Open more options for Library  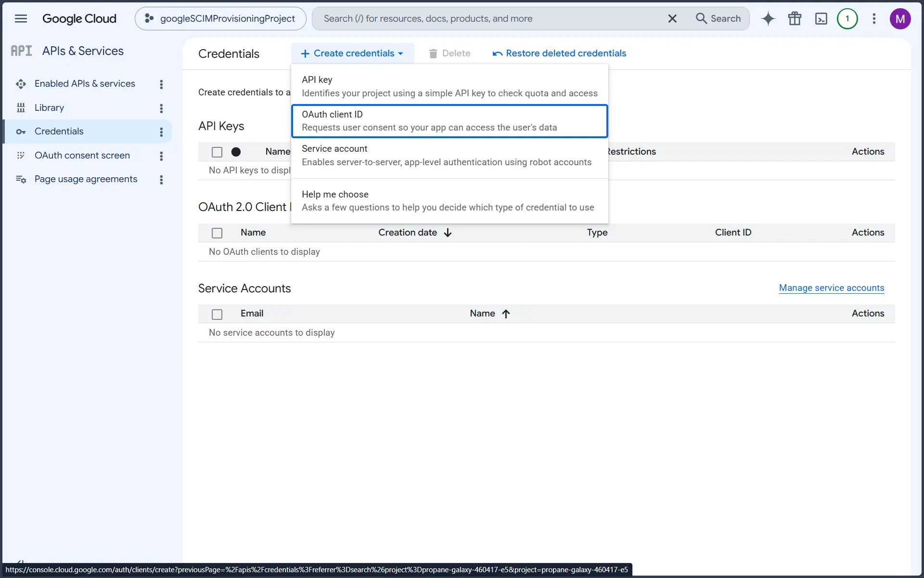pos(161,108)
